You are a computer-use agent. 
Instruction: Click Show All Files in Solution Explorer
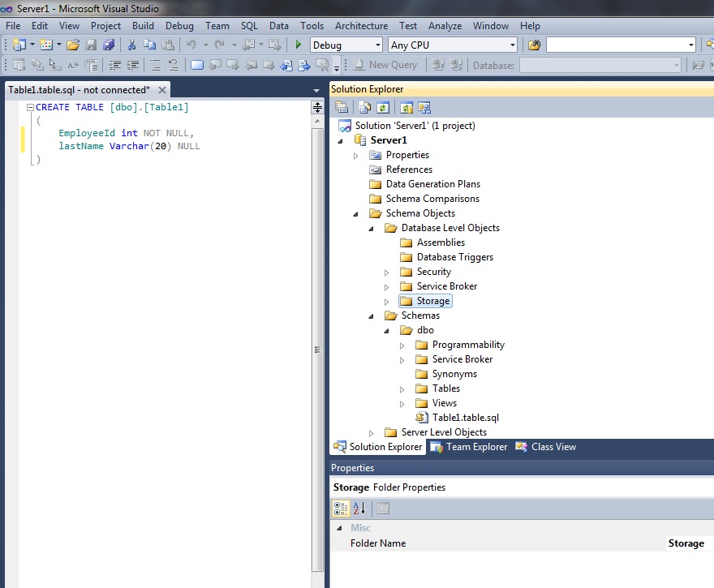(x=364, y=107)
